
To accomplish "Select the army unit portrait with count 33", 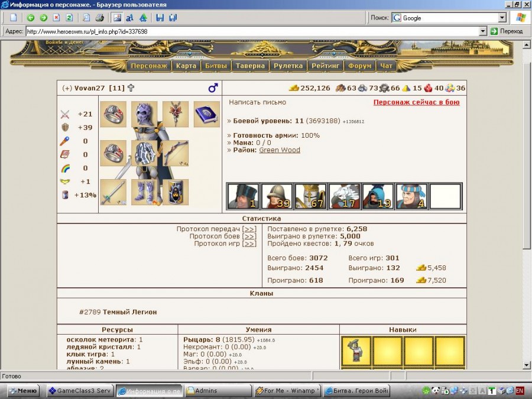I will 277,196.
